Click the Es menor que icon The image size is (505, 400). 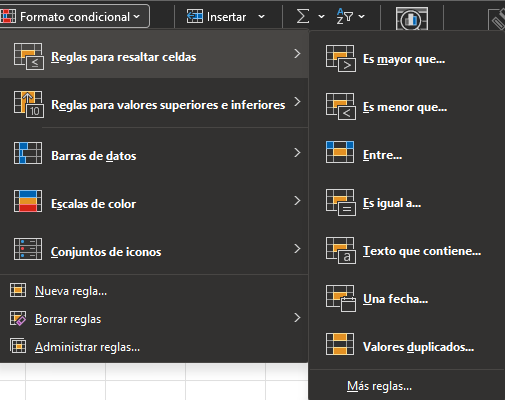click(x=341, y=107)
